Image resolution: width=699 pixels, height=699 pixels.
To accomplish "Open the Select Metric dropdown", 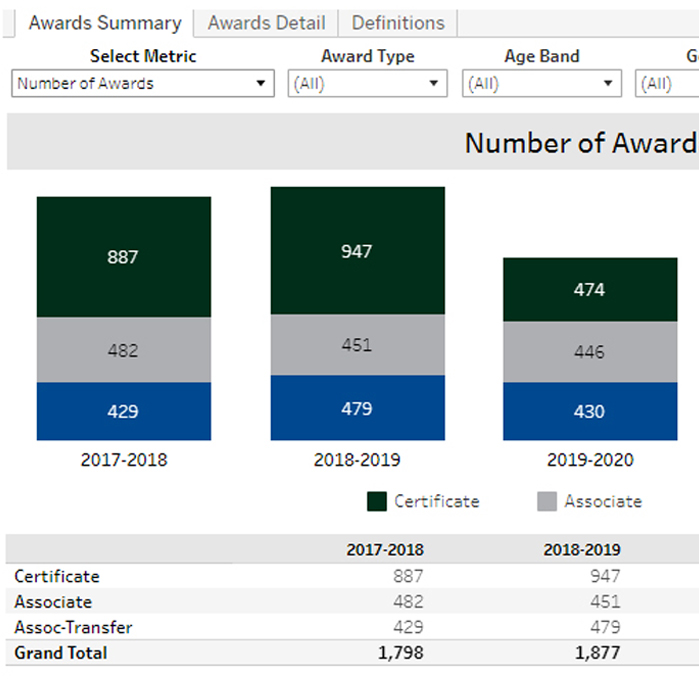I will click(x=143, y=83).
